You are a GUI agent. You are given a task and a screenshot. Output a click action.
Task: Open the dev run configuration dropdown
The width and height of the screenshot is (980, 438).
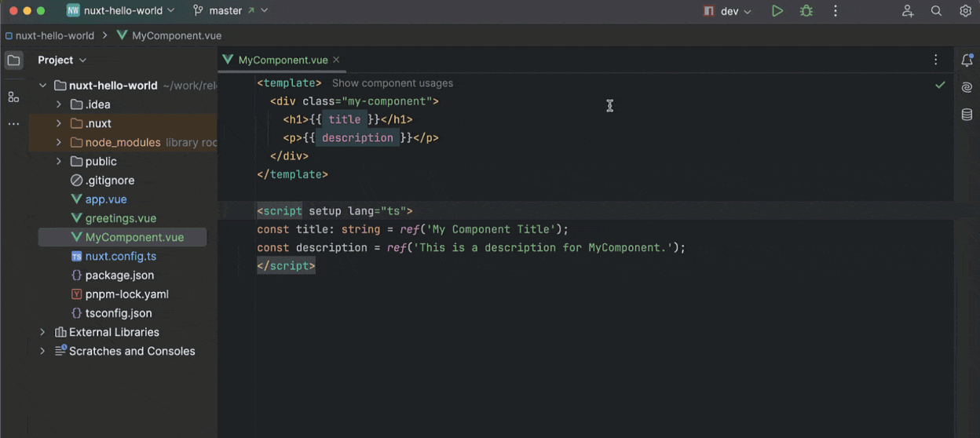pos(728,11)
